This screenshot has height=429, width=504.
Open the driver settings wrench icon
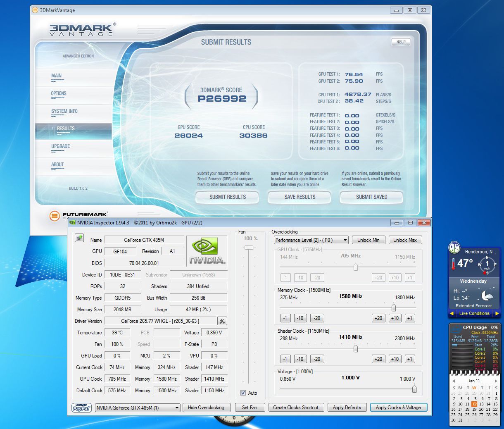coord(222,321)
